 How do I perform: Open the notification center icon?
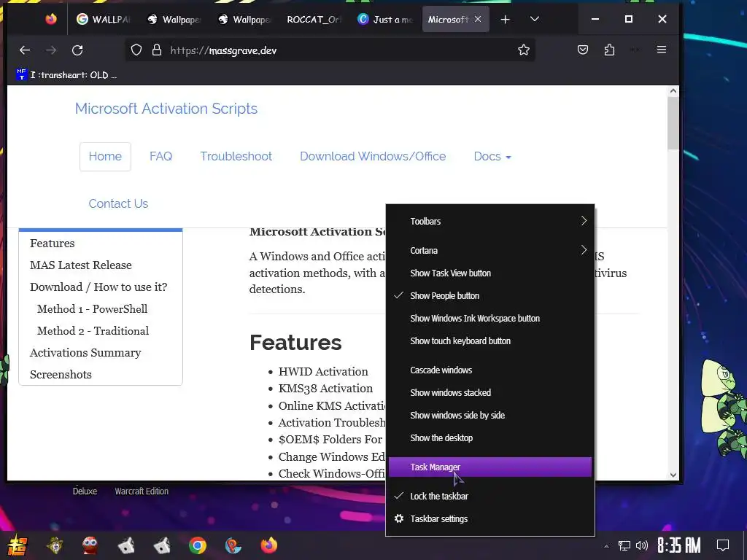723,545
